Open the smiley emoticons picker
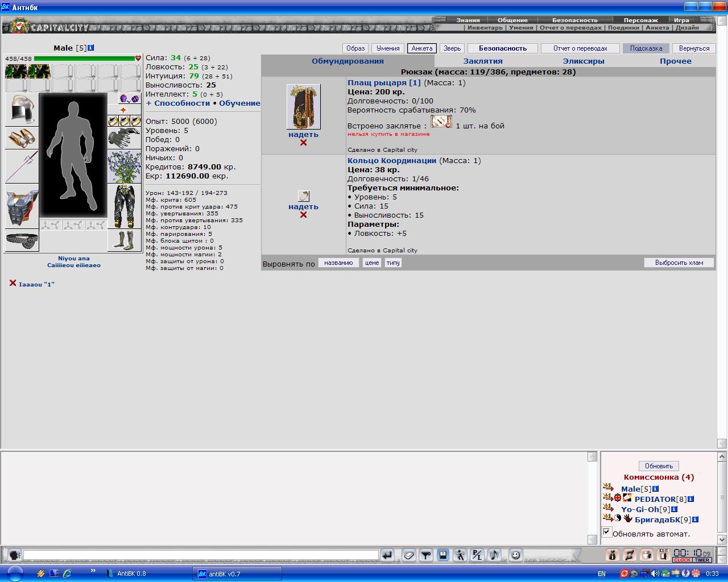Viewport: 728px width, 582px height. tap(515, 555)
